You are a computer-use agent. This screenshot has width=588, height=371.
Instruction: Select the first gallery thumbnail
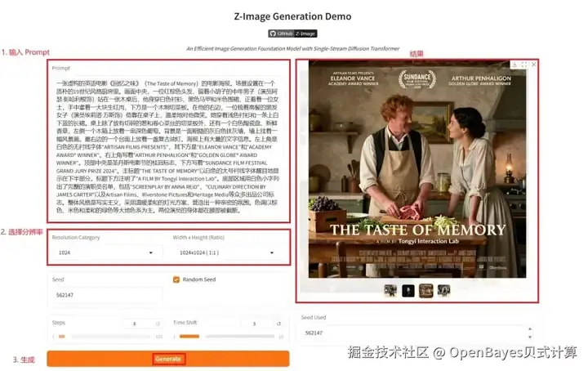point(390,291)
